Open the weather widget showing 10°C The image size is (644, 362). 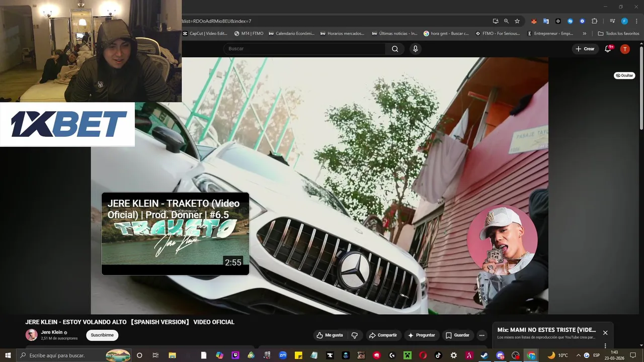tap(557, 355)
